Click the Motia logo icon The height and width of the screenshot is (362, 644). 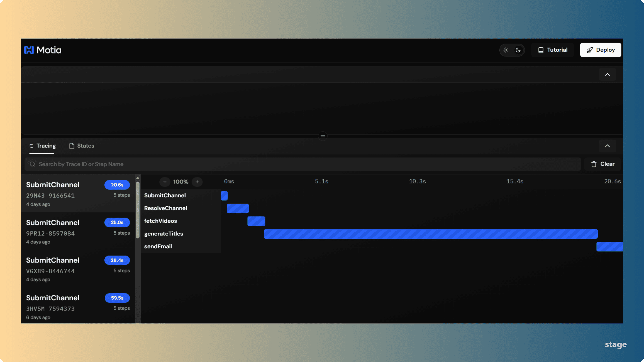29,50
